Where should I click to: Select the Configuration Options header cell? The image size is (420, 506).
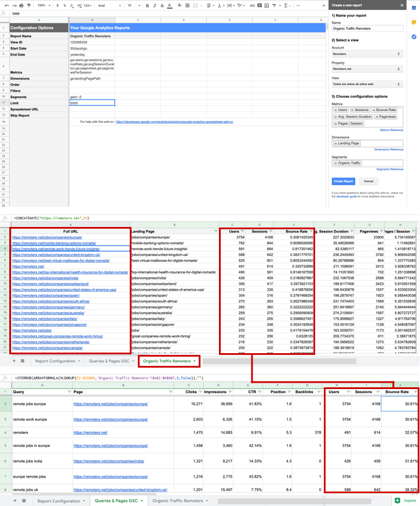pos(39,28)
